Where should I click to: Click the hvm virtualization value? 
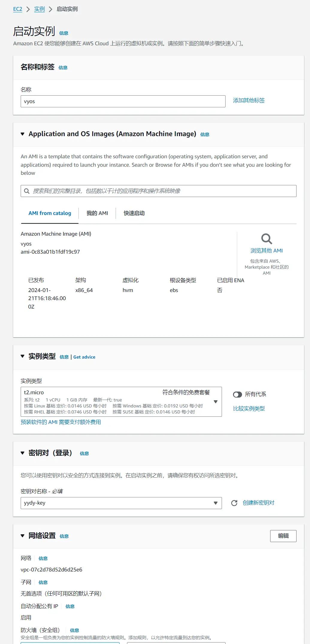click(128, 290)
